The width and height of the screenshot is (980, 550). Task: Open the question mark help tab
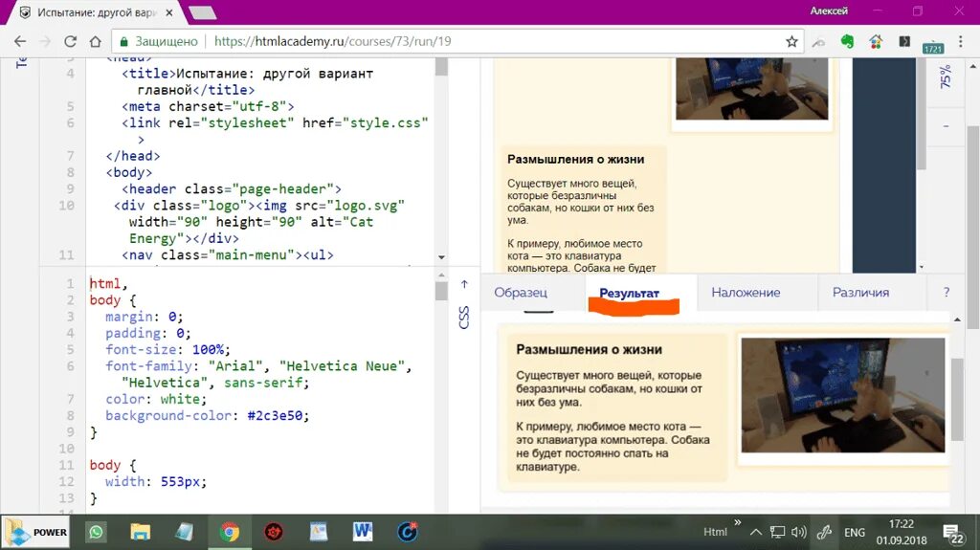point(947,293)
